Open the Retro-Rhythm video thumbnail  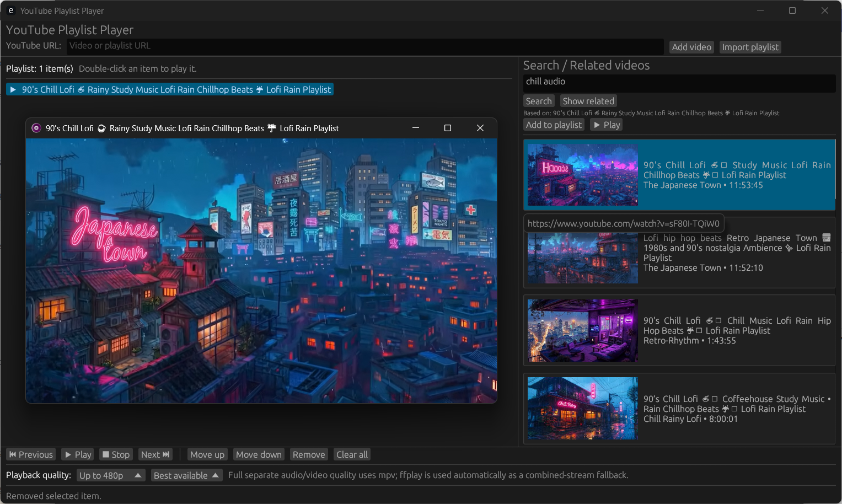(583, 330)
